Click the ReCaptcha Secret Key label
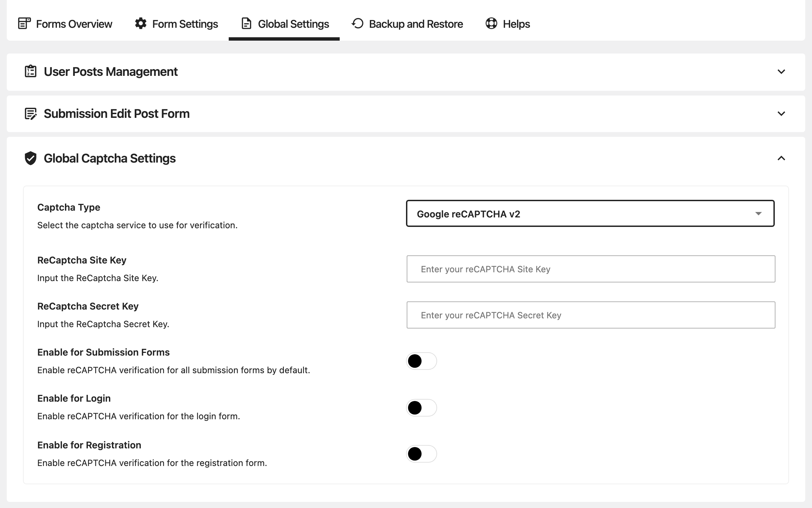812x508 pixels. [88, 306]
